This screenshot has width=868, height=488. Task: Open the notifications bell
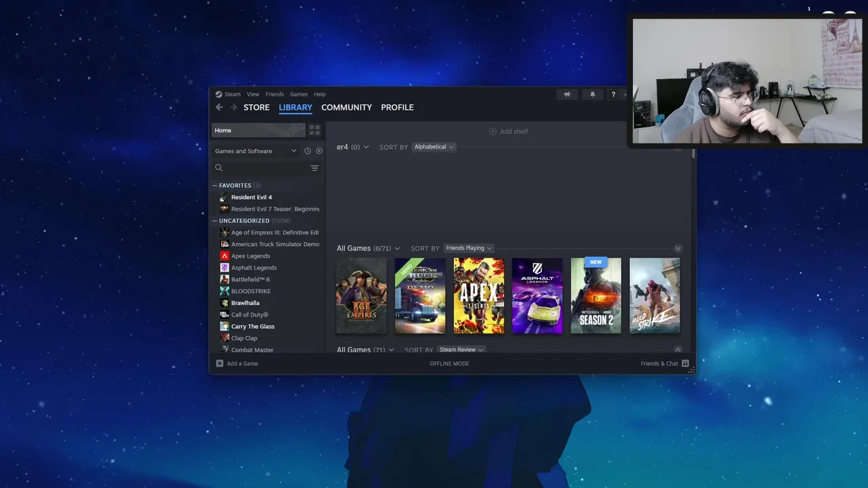click(x=592, y=94)
